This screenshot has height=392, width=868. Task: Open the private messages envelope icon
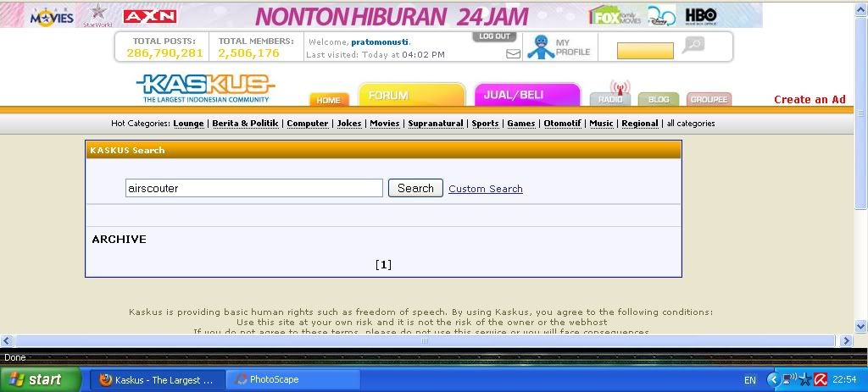513,53
